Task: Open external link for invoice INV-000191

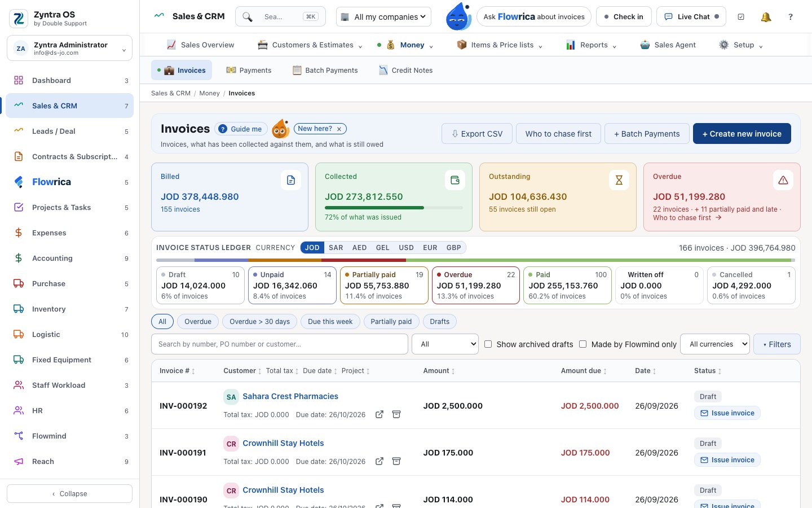Action: pyautogui.click(x=379, y=461)
